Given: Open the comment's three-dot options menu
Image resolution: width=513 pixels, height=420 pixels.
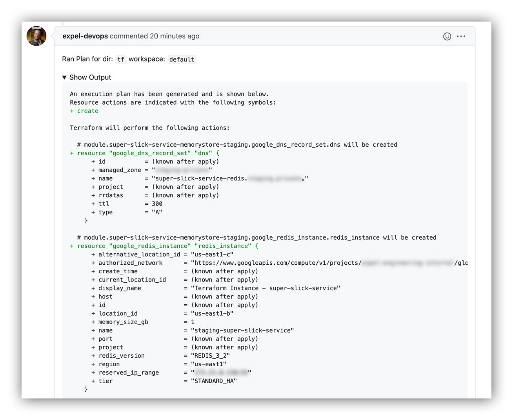Looking at the screenshot, I should pyautogui.click(x=461, y=36).
